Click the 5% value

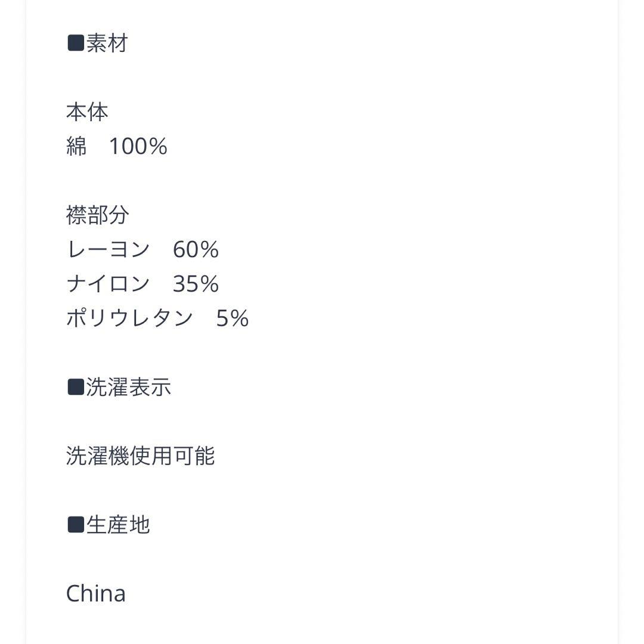(x=232, y=318)
